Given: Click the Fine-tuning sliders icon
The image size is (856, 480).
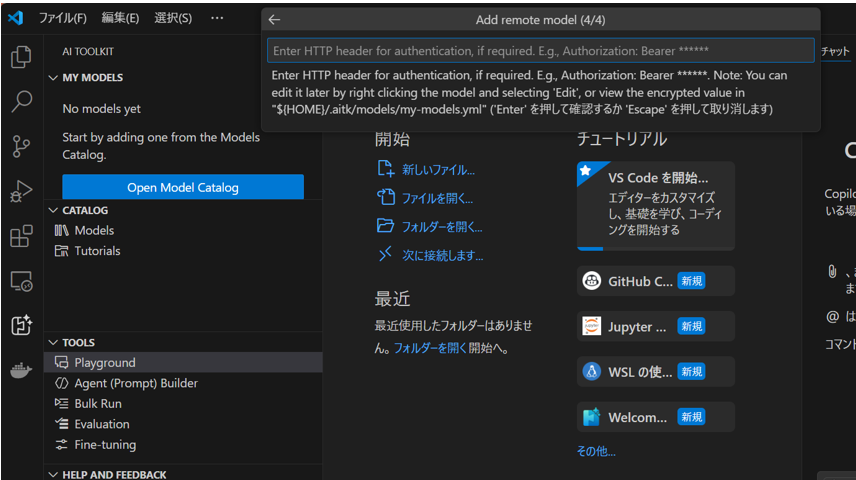Looking at the screenshot, I should point(61,445).
